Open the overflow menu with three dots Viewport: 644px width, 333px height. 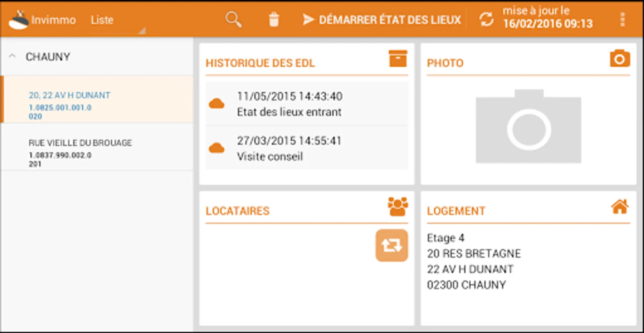click(x=623, y=19)
